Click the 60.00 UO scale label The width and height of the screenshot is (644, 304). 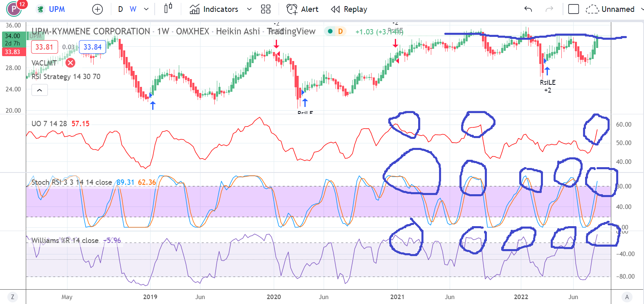coord(624,125)
